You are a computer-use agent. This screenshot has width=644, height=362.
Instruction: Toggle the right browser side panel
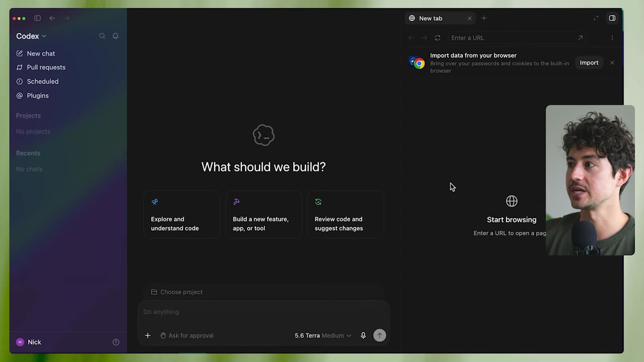(x=612, y=18)
